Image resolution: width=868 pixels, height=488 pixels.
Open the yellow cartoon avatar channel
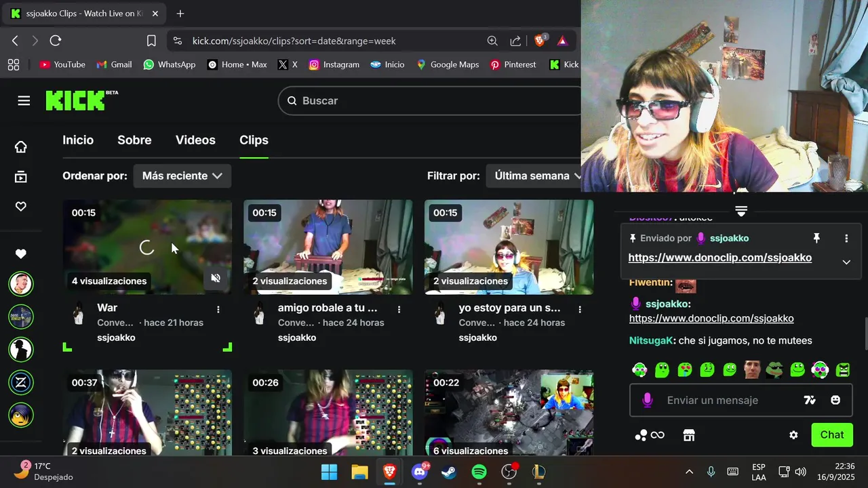point(21,415)
